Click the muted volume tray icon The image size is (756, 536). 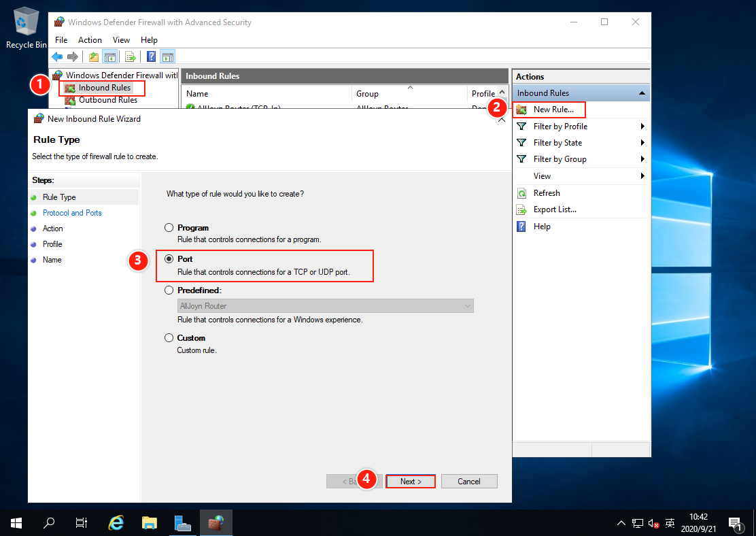[x=654, y=523]
